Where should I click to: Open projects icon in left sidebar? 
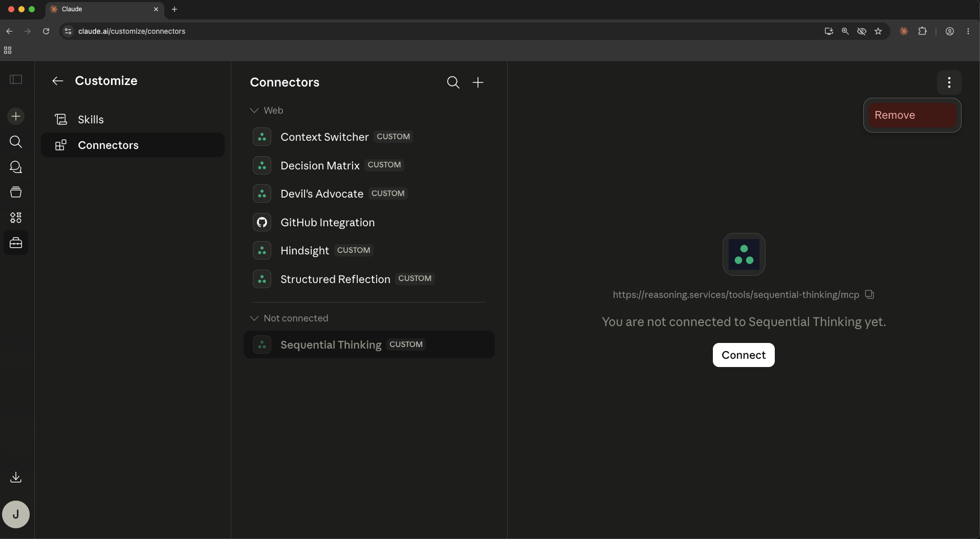16,192
